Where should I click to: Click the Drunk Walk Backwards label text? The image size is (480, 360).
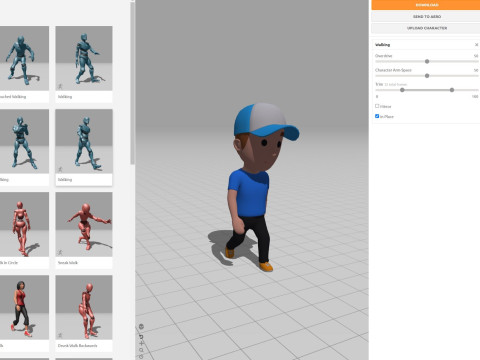pyautogui.click(x=78, y=346)
